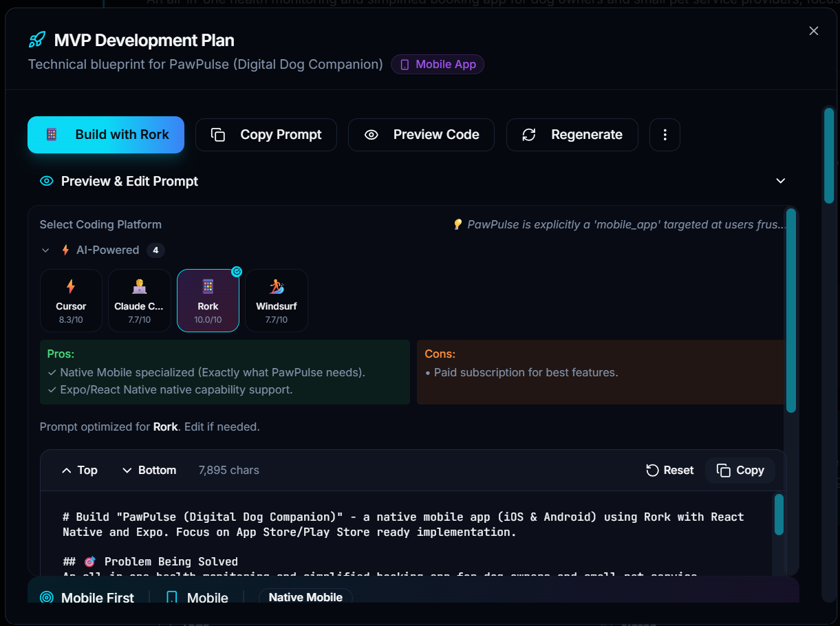Click the Mobile App badge
Screen dimensions: 840x626
point(438,65)
